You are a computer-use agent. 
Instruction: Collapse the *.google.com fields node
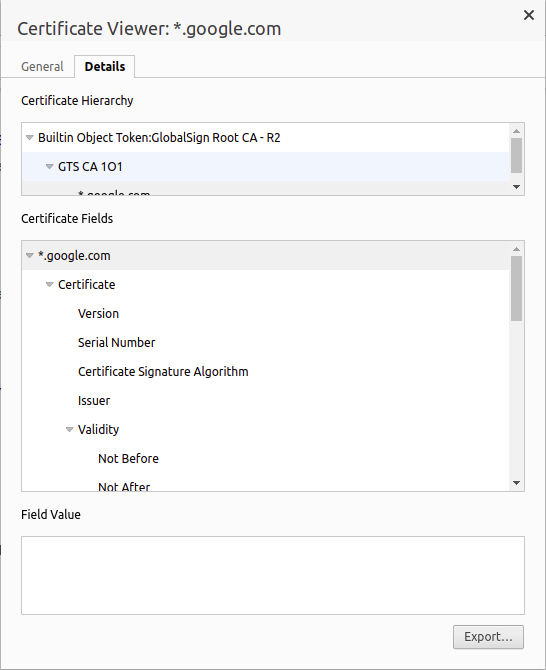29,256
